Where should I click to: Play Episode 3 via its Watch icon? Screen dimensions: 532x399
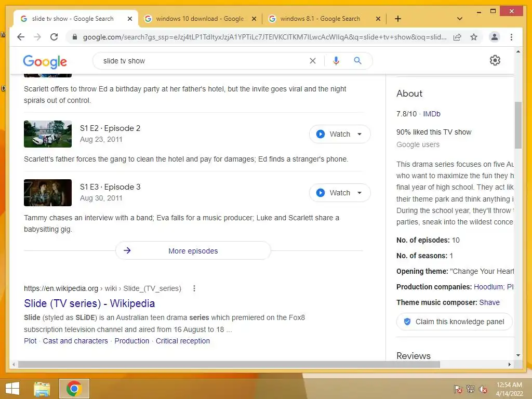click(320, 193)
